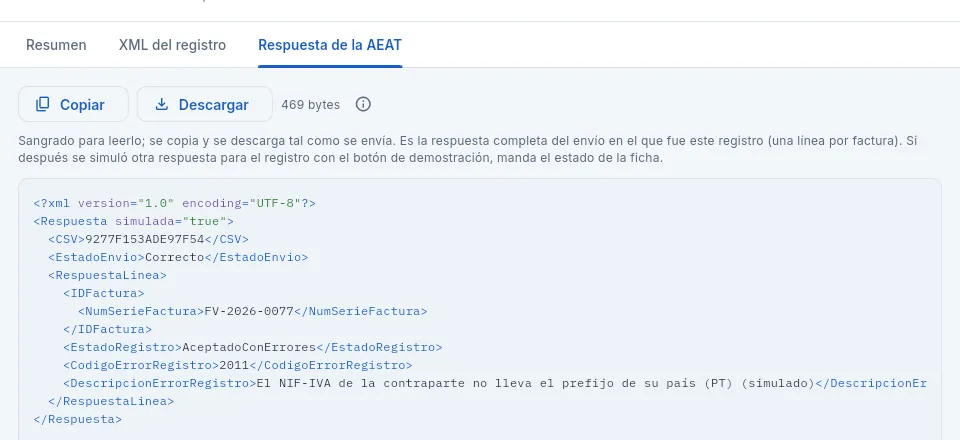Click the opening IDFactura tag
Screen dimensions: 960x440
[103, 293]
